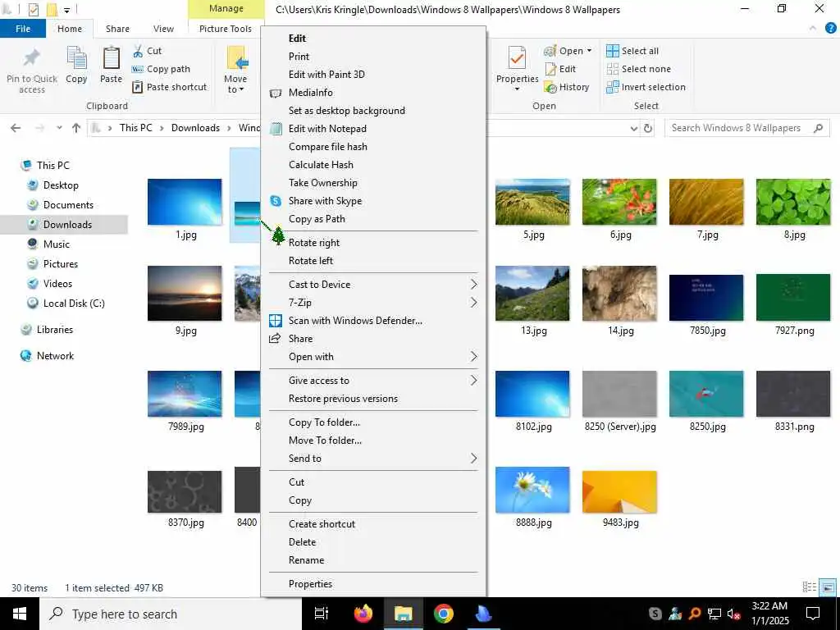Click Select all in ribbon
The height and width of the screenshot is (630, 840).
tap(632, 51)
